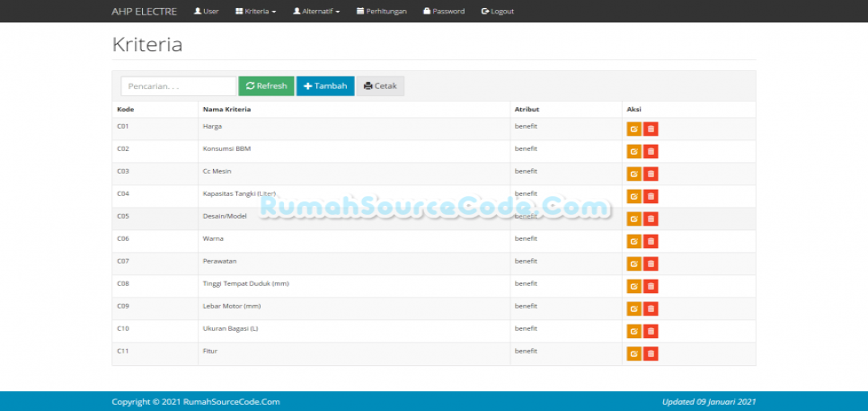This screenshot has width=868, height=411.
Task: Click the AHP ELECTRE brand link
Action: [x=144, y=12]
